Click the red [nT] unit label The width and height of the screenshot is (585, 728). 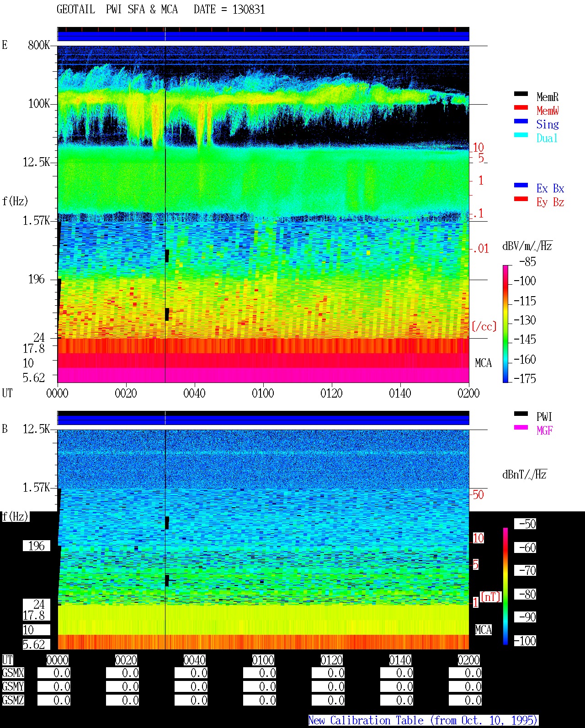[491, 597]
